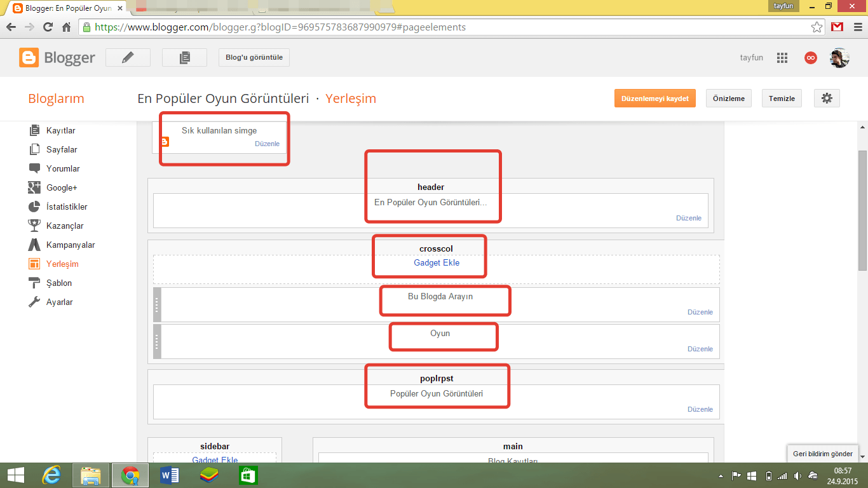Go to Ayarlar in the sidebar
Viewport: 868px width, 488px height.
click(59, 302)
